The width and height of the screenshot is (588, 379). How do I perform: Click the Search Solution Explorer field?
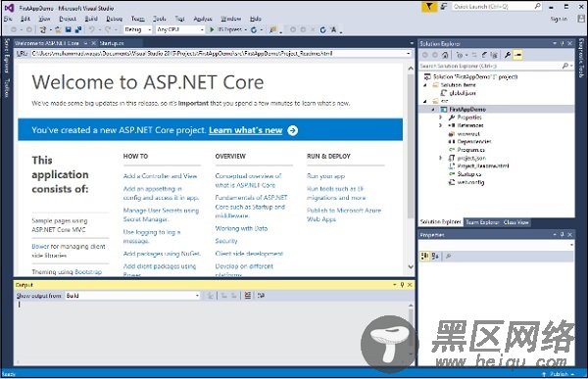coord(496,66)
